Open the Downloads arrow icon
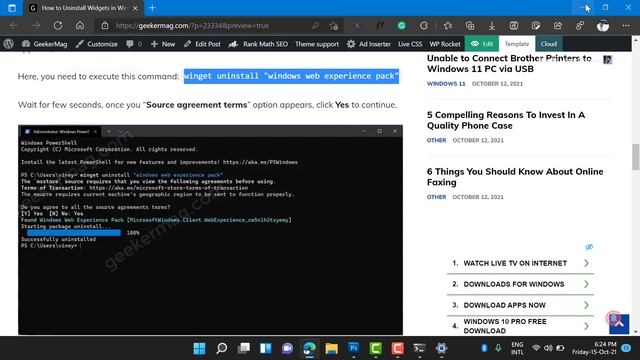The height and width of the screenshot is (360, 640). pos(492,26)
